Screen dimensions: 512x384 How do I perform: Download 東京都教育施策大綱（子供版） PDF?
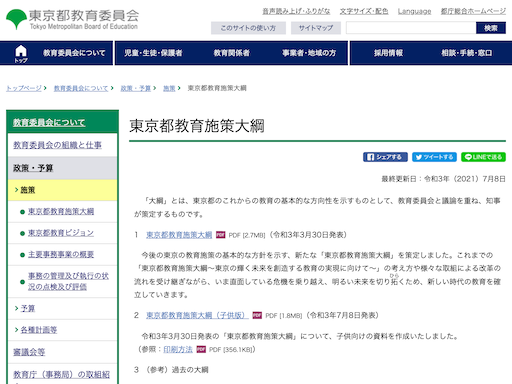click(x=197, y=315)
